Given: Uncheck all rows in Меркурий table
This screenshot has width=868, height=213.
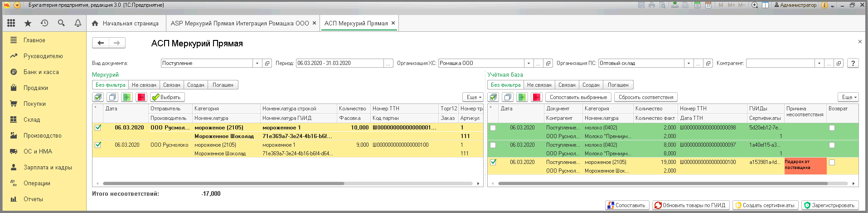Looking at the screenshot, I should click(112, 97).
